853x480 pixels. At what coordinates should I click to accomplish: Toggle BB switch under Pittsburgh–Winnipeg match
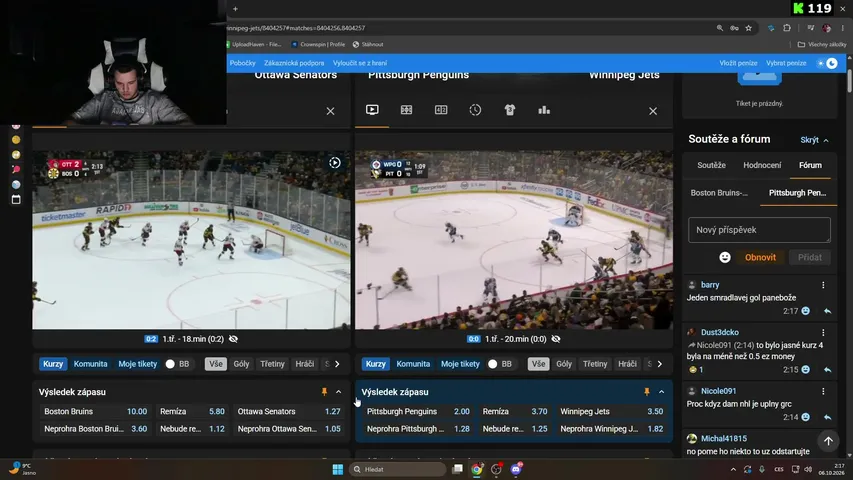[x=493, y=364]
